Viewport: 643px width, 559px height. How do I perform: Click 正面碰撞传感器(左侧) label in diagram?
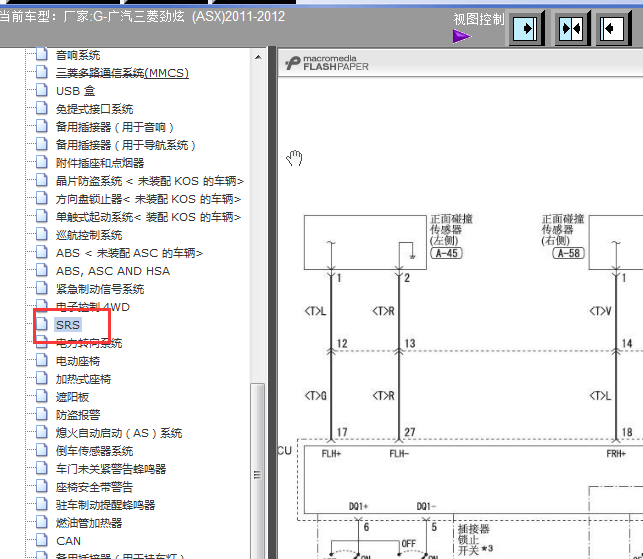click(x=451, y=229)
